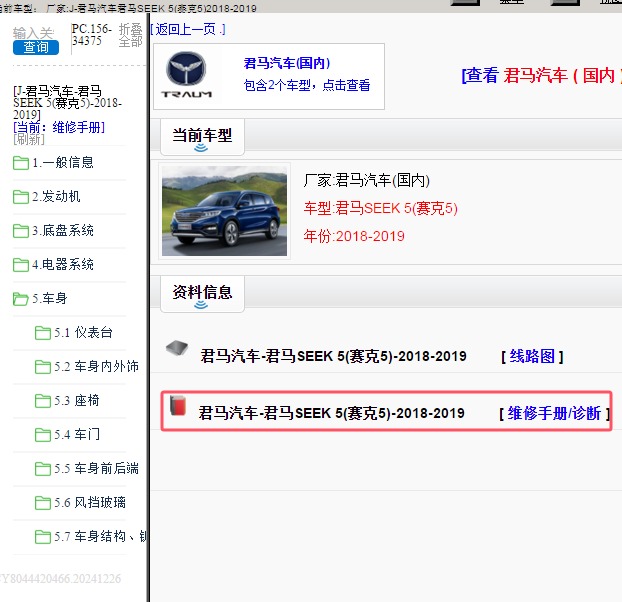
Task: Click folder icon for 5.6 风挡玻璃
Action: [x=42, y=503]
